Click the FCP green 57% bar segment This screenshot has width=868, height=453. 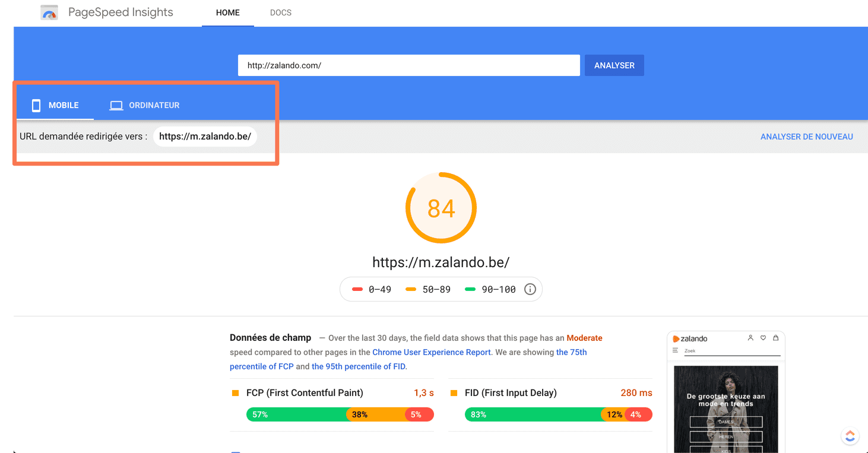tap(296, 414)
